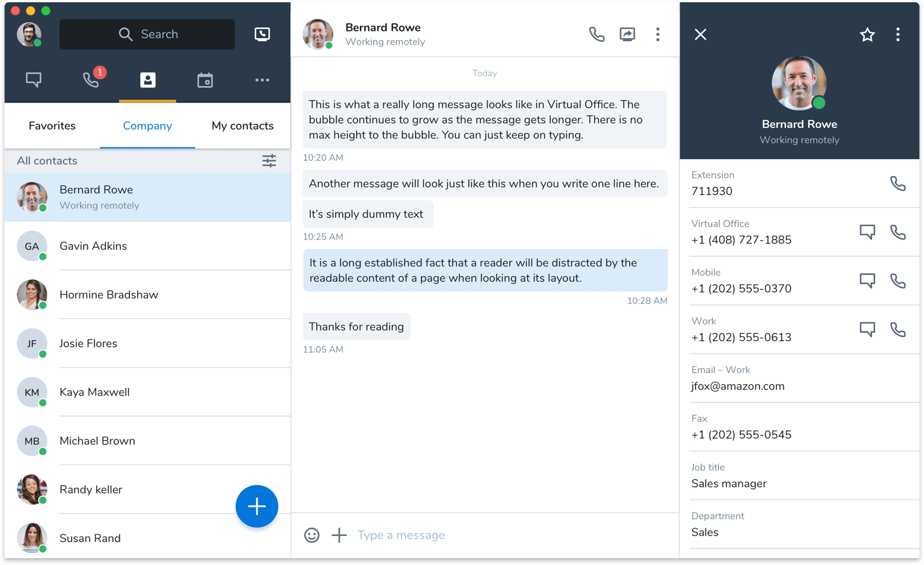Open the calls tab with notification badge
The width and height of the screenshot is (924, 565).
click(x=91, y=80)
